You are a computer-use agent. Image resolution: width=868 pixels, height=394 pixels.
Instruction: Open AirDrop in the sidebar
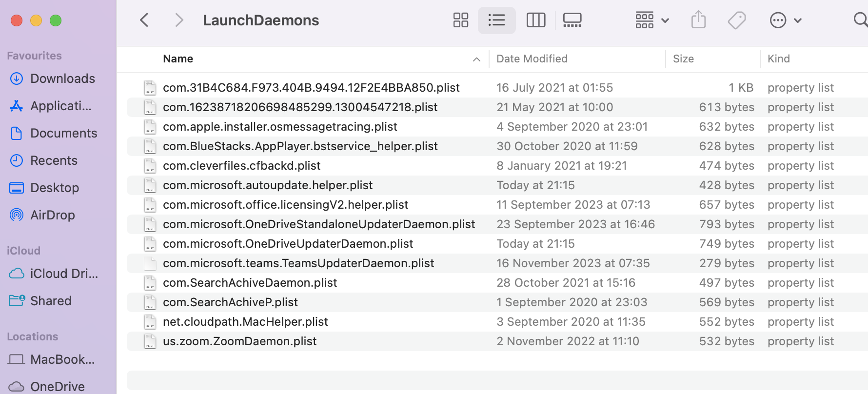click(52, 215)
